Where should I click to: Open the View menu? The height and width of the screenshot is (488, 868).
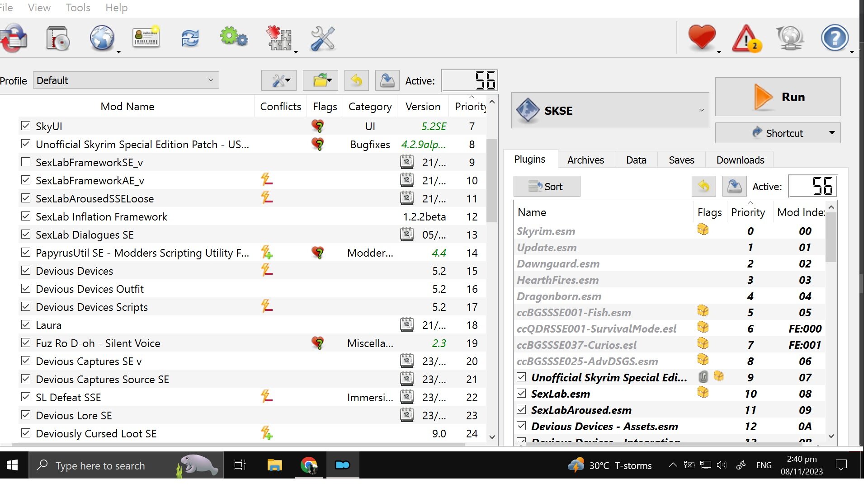39,8
